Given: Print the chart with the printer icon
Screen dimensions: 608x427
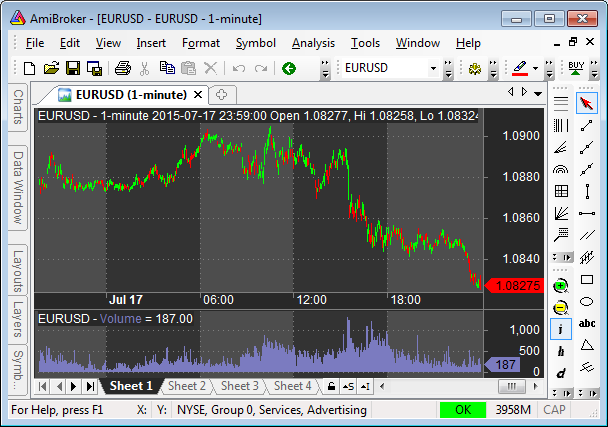Looking at the screenshot, I should [123, 69].
